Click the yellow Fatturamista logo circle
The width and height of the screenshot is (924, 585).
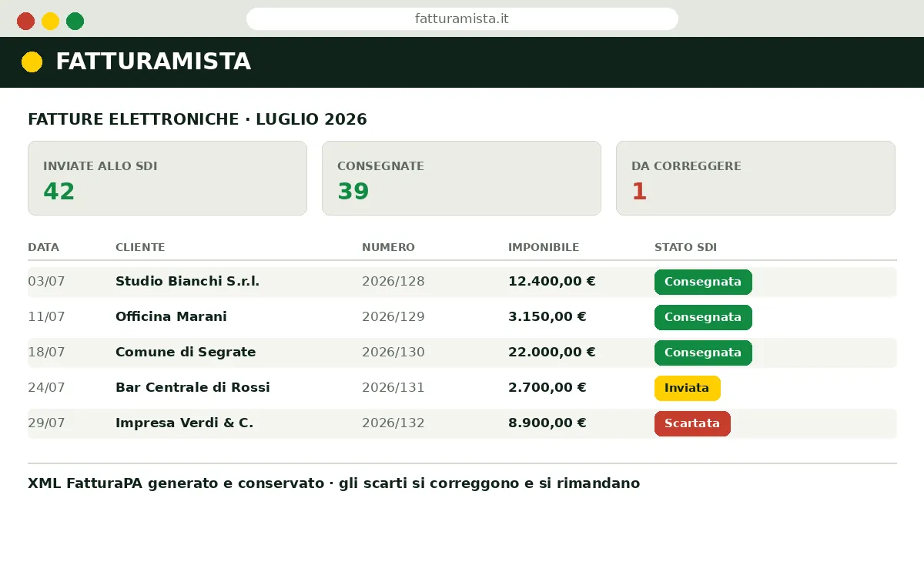click(32, 62)
